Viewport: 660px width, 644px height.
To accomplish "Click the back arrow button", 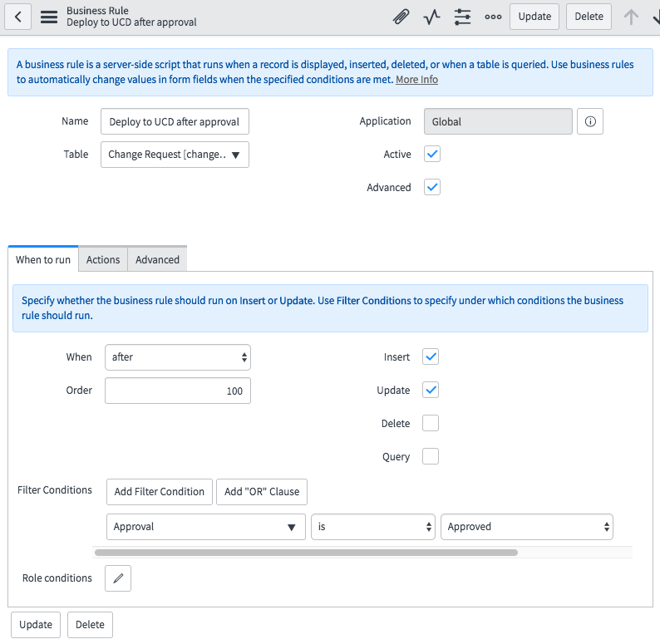I will click(x=18, y=17).
